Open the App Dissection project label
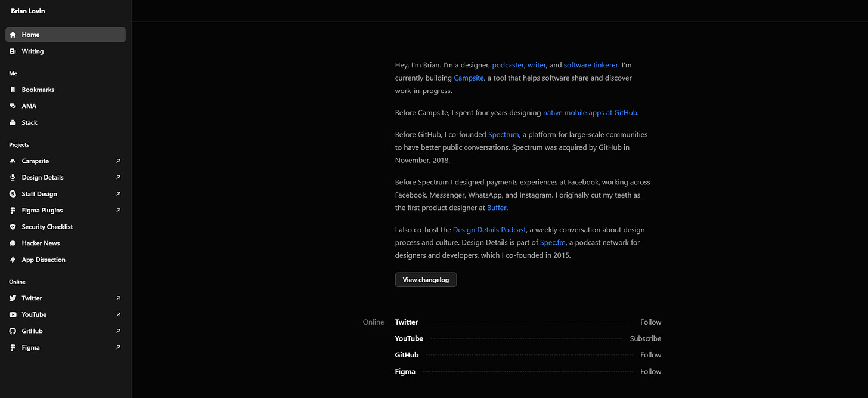The height and width of the screenshot is (398, 868). pyautogui.click(x=44, y=260)
